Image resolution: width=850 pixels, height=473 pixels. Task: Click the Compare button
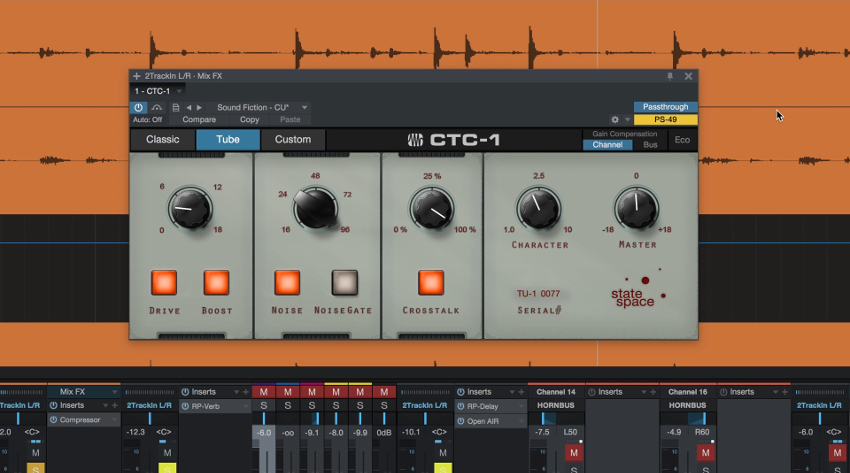coord(199,120)
